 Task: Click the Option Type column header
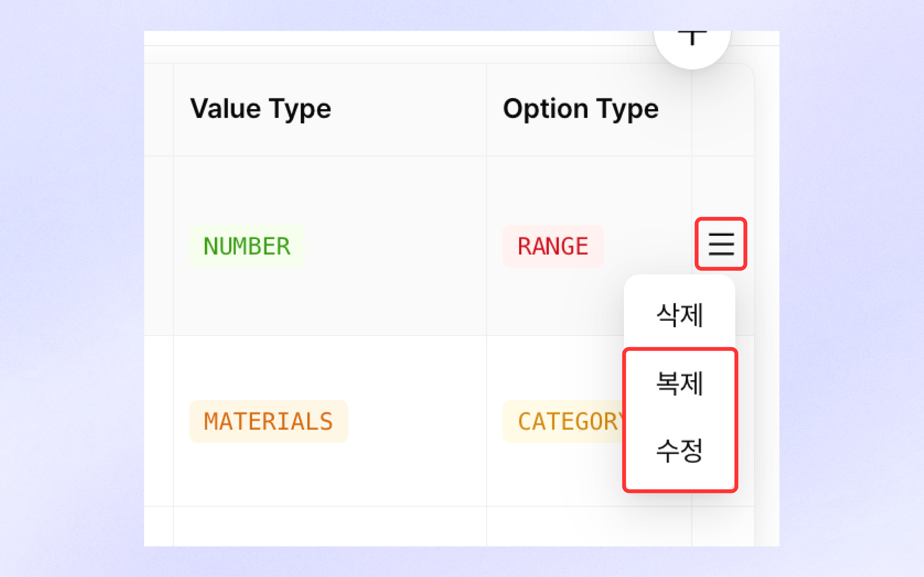click(x=581, y=109)
